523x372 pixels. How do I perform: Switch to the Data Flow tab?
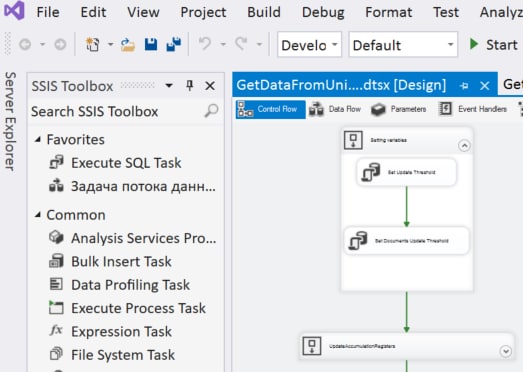[x=335, y=109]
